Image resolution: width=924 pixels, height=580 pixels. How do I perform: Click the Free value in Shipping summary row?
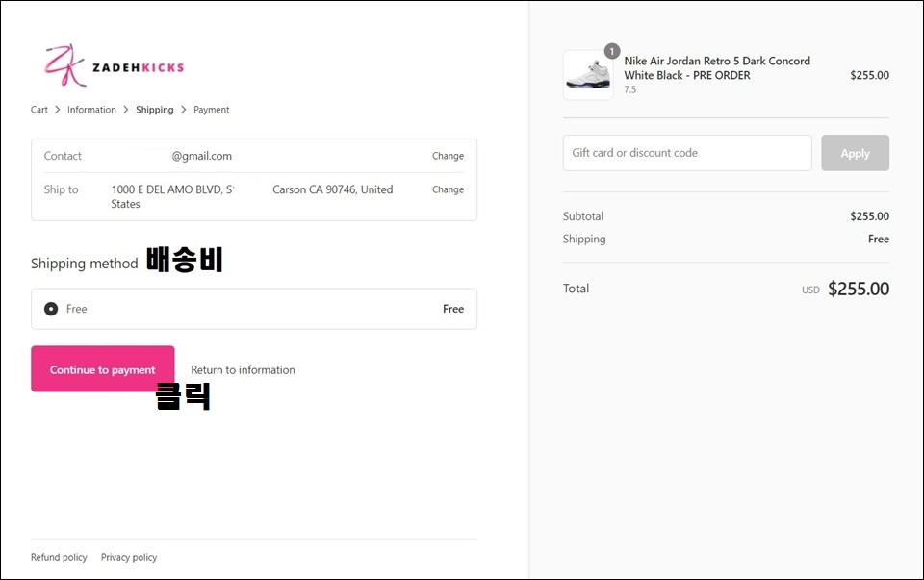[x=878, y=239]
